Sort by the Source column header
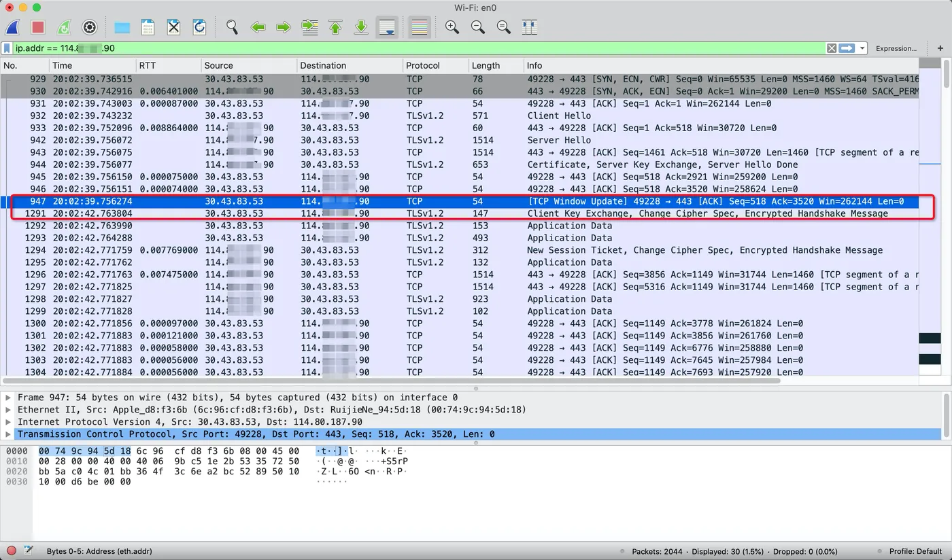This screenshot has width=952, height=560. [250, 65]
